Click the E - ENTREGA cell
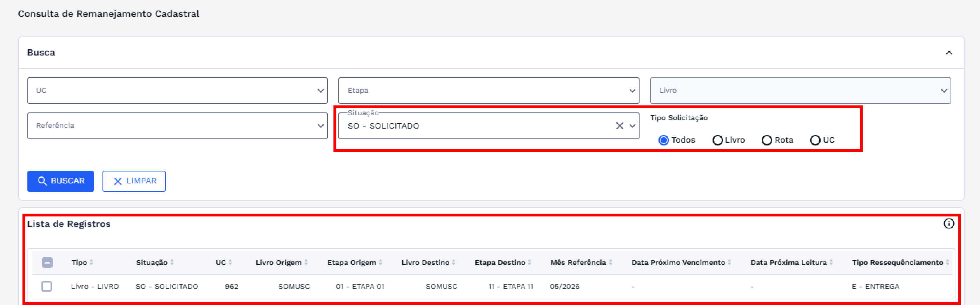 click(875, 286)
